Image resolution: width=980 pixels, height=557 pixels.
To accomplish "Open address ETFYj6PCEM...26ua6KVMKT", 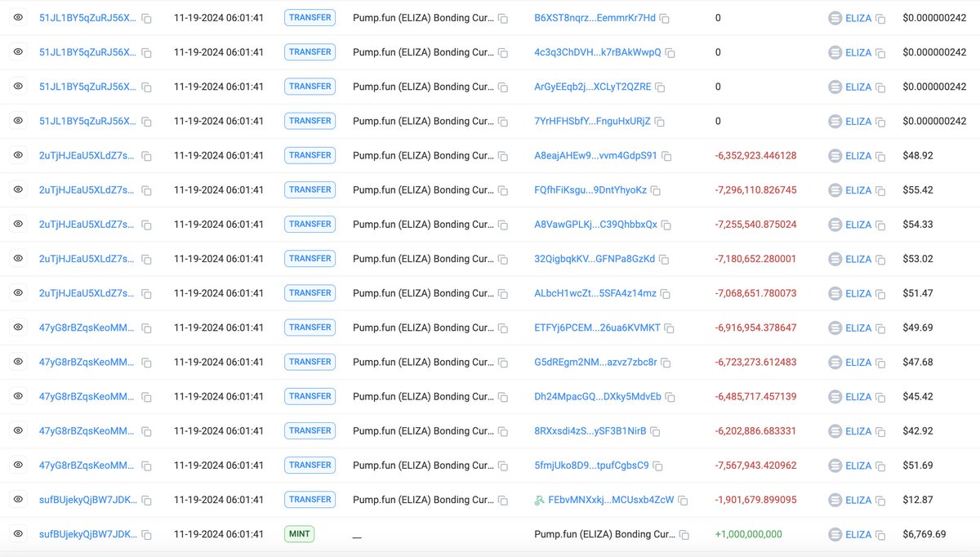I will pyautogui.click(x=597, y=328).
